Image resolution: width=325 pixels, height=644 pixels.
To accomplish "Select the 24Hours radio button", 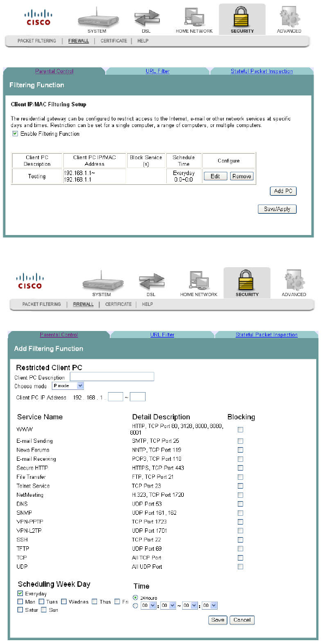I will coord(136,598).
